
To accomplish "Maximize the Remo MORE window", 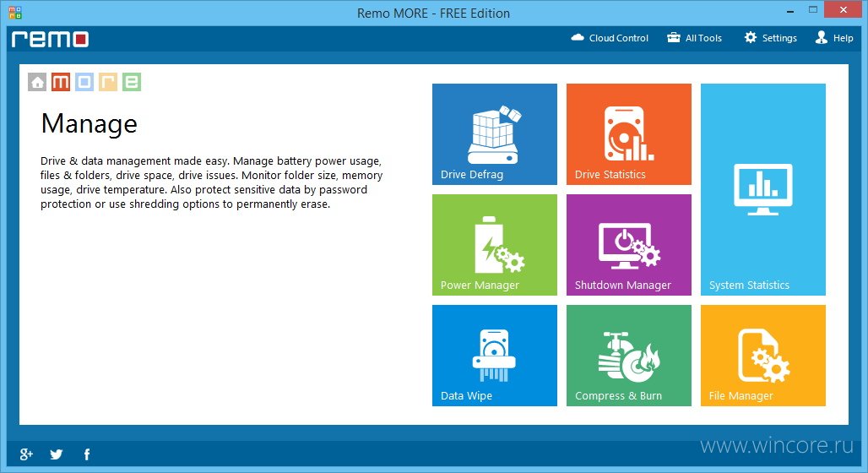I will [x=812, y=10].
